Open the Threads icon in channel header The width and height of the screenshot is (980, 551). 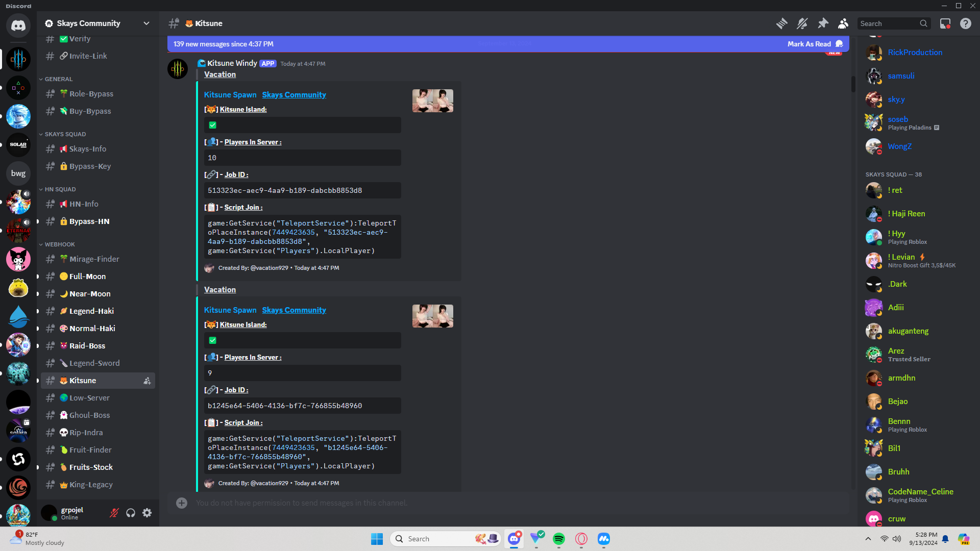tap(781, 23)
